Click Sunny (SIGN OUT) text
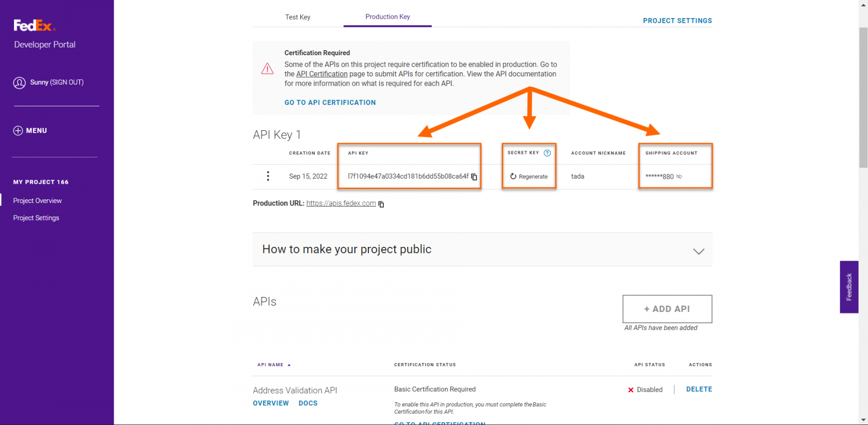 tap(57, 82)
